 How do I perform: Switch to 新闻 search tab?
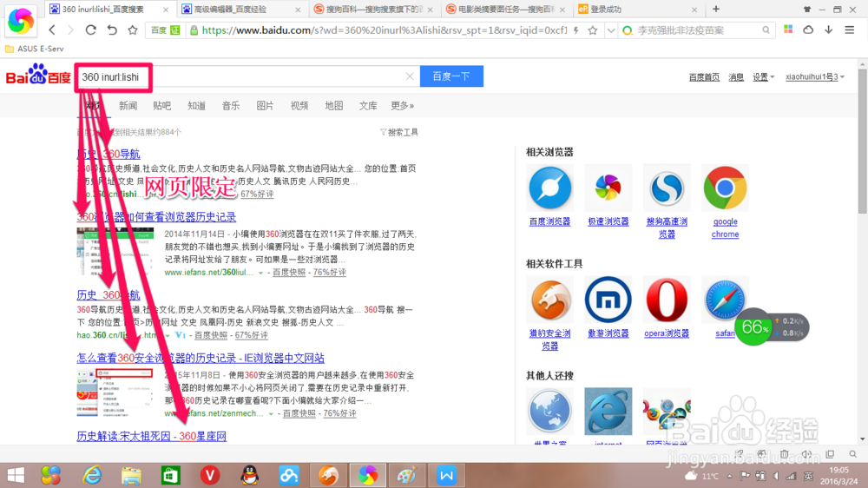(x=128, y=106)
